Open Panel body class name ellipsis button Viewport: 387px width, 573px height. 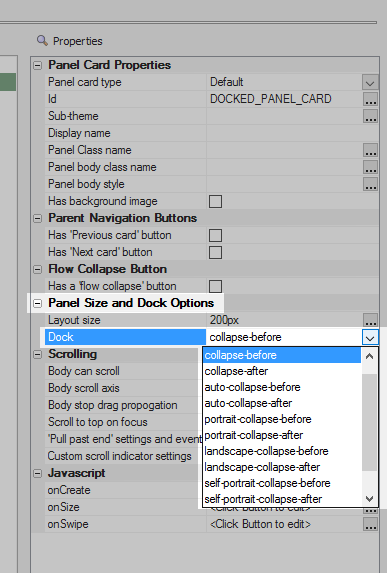coord(370,167)
